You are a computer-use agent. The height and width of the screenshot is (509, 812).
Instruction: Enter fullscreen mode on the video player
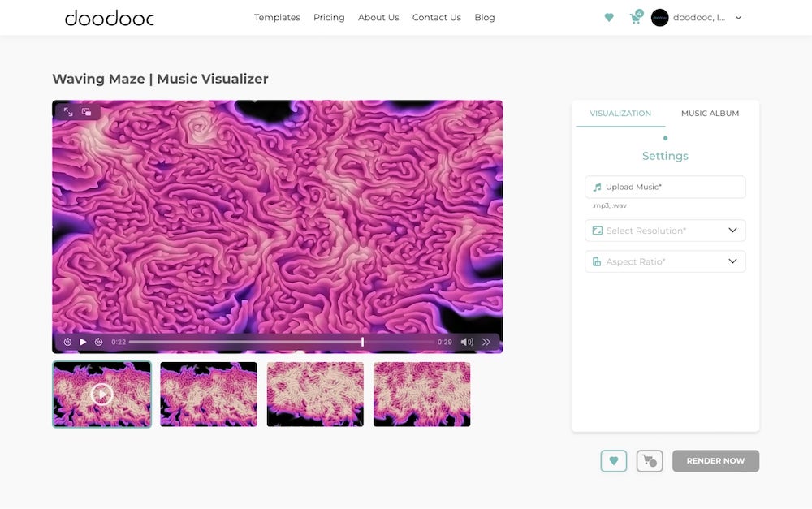[68, 112]
